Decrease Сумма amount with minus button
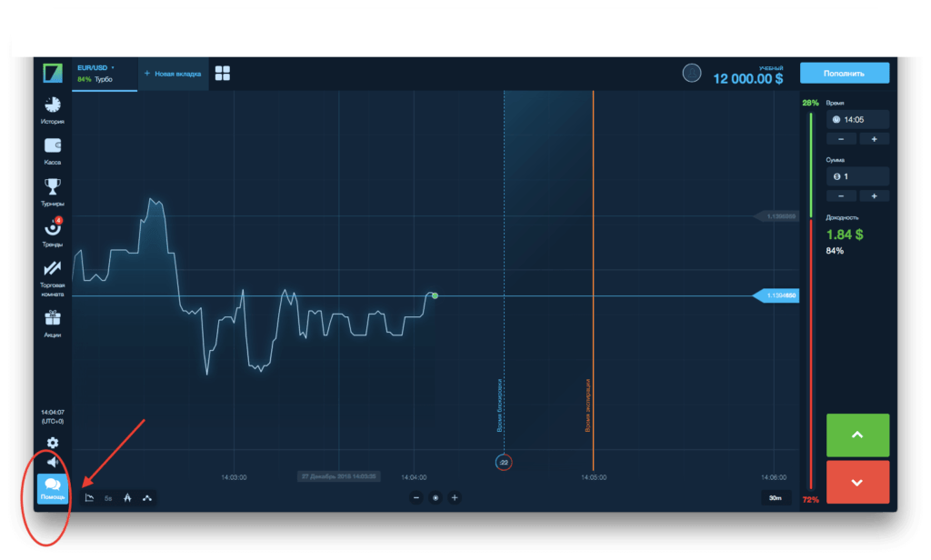The image size is (931, 560). coord(841,196)
